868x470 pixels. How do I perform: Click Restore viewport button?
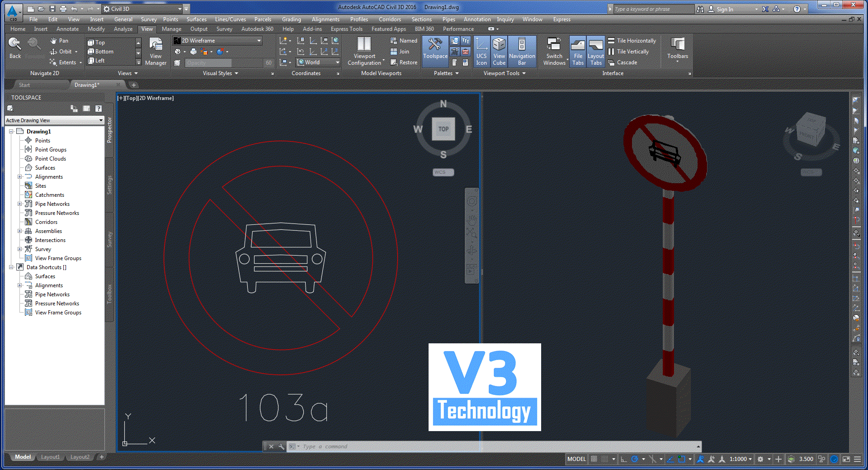tap(404, 62)
